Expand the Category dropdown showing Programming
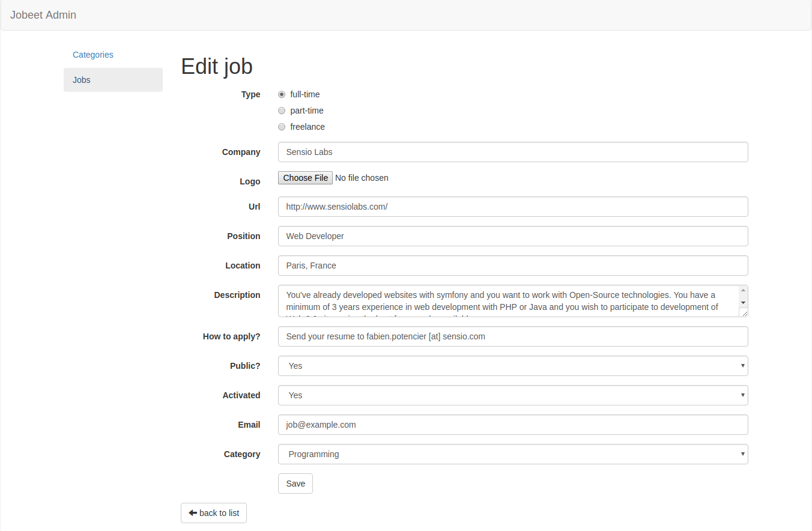 [x=513, y=454]
